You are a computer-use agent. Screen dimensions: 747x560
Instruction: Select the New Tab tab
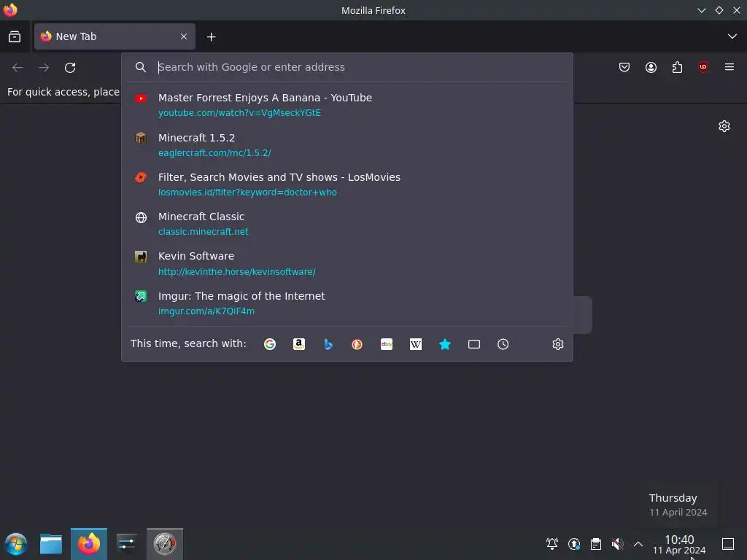(x=115, y=36)
